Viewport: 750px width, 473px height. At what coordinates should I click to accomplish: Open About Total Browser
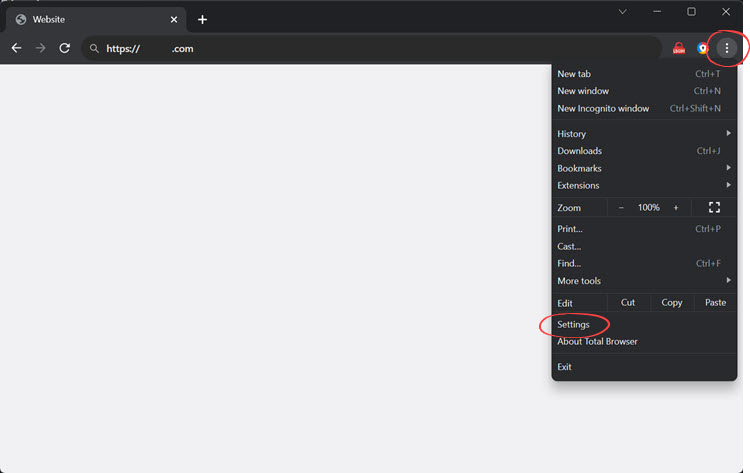point(644,341)
